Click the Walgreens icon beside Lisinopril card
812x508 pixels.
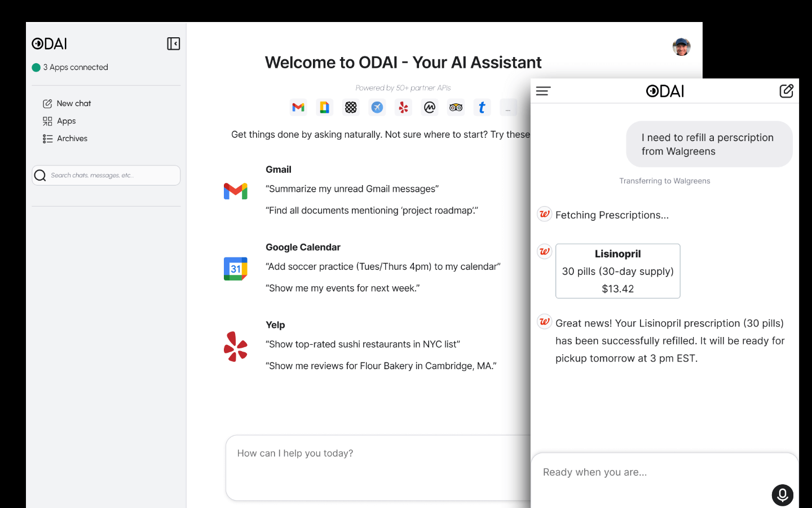pyautogui.click(x=544, y=251)
